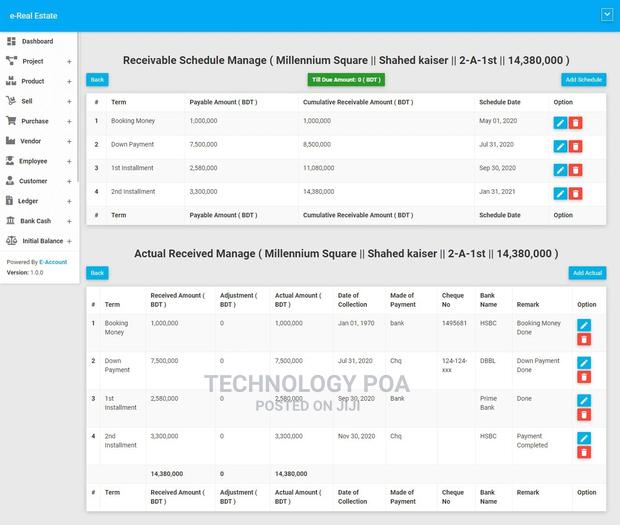Viewport: 620px width, 525px height.
Task: Delete the 2nd Installment actual received record
Action: [x=584, y=452]
